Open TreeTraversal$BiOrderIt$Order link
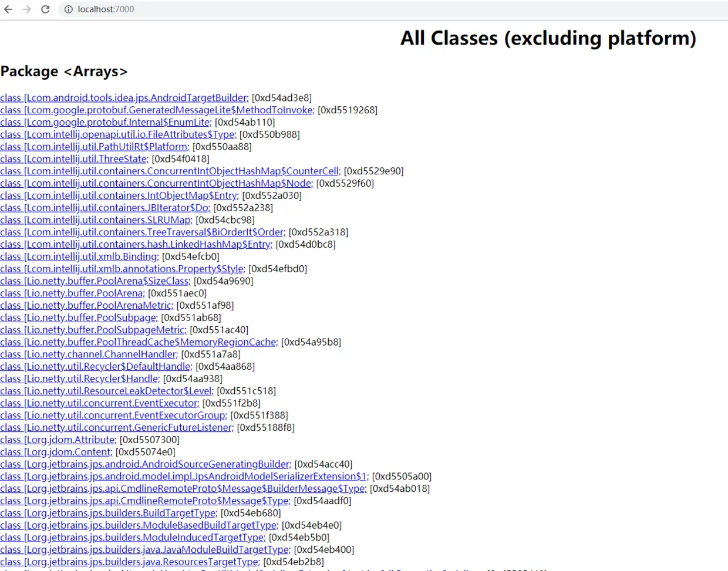This screenshot has height=571, width=728. click(143, 232)
